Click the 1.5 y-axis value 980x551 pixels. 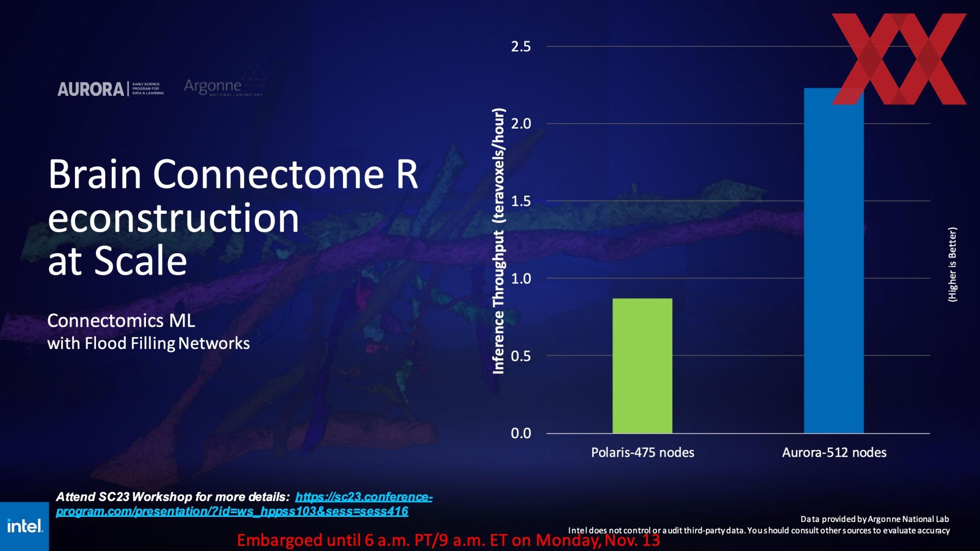click(521, 201)
